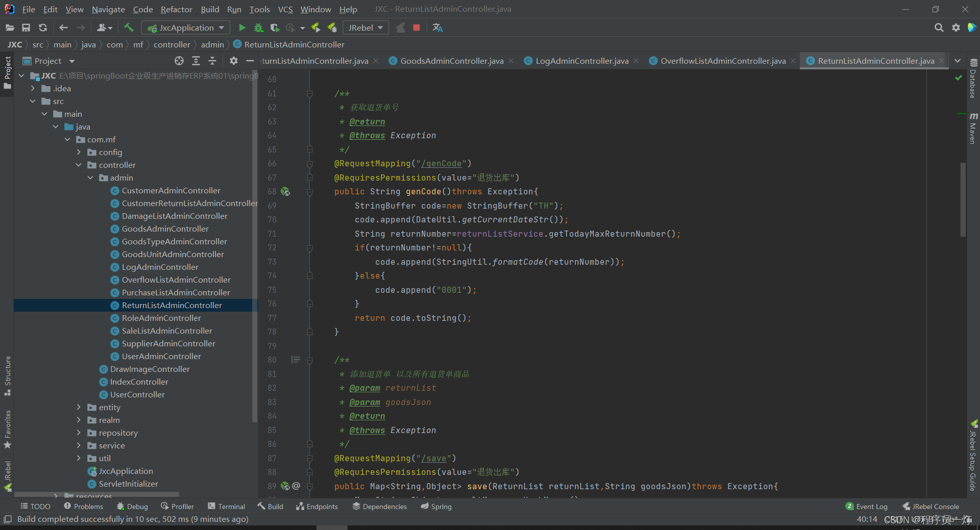Close the ReturnListAdminController.java tab
This screenshot has height=530, width=980.
click(942, 61)
